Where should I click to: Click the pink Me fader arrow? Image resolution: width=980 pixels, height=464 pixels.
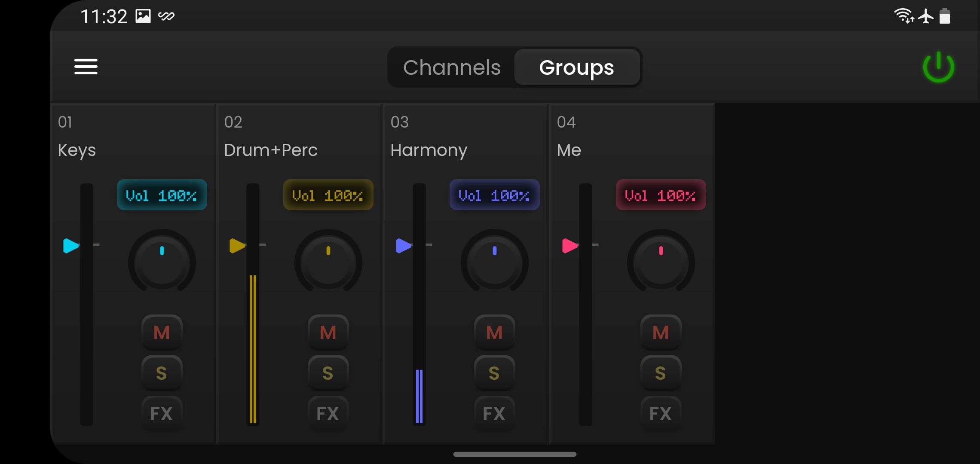[x=570, y=246]
